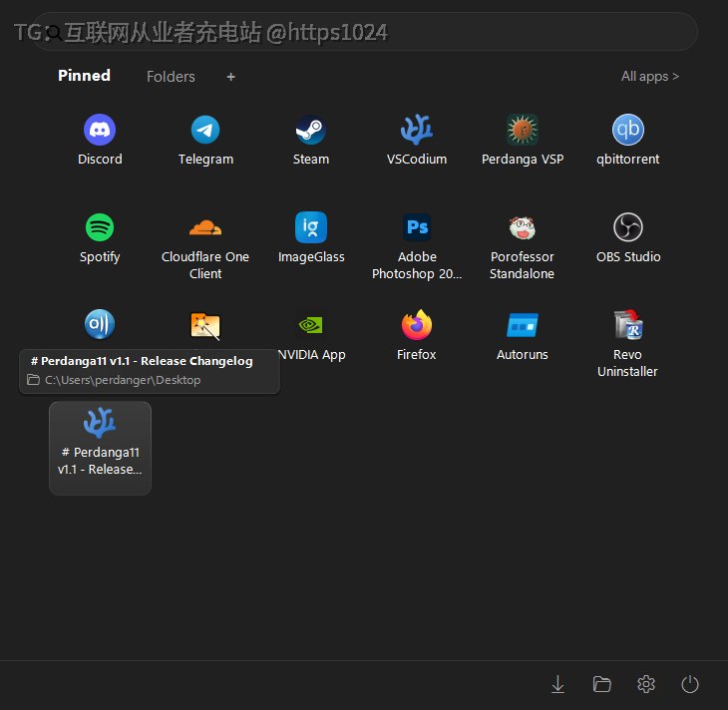Click the search input field

pyautogui.click(x=365, y=32)
